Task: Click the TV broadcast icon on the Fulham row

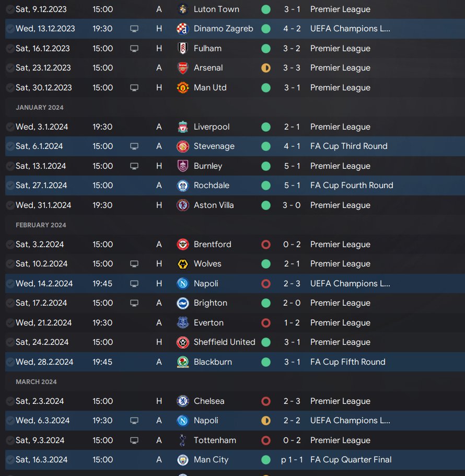Action: [134, 49]
